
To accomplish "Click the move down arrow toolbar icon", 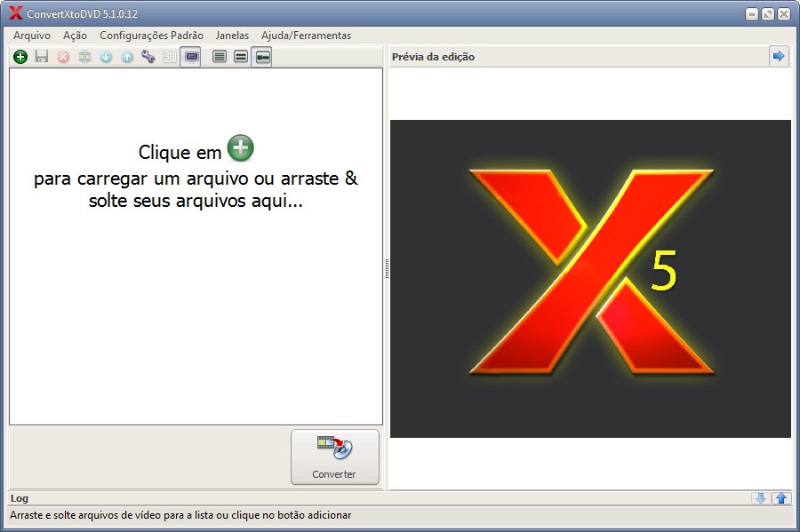I will point(106,57).
